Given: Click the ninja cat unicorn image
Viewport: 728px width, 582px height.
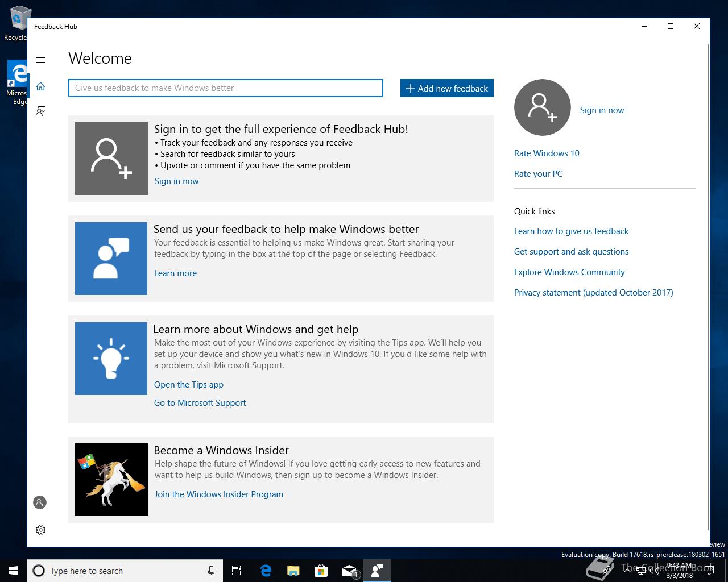Looking at the screenshot, I should [111, 480].
